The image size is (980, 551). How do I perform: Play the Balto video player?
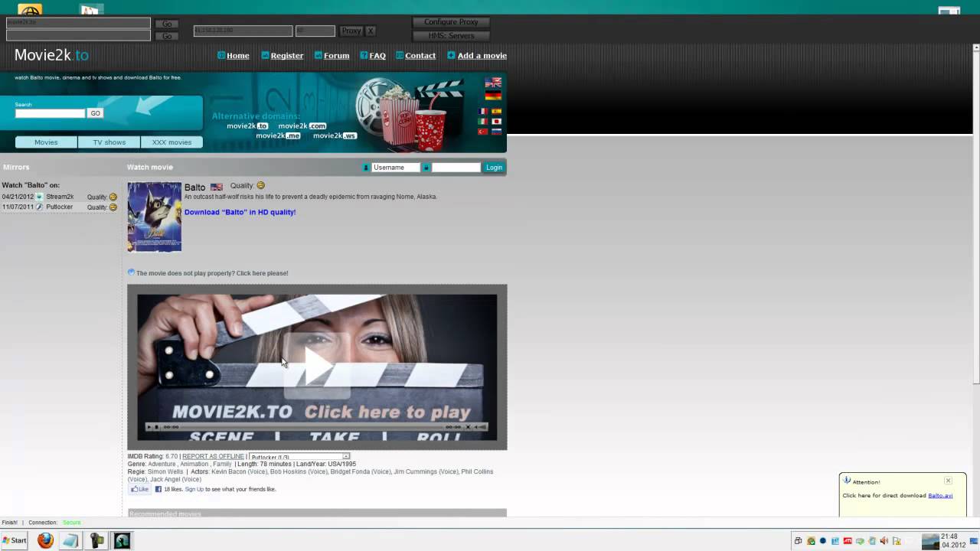(317, 367)
